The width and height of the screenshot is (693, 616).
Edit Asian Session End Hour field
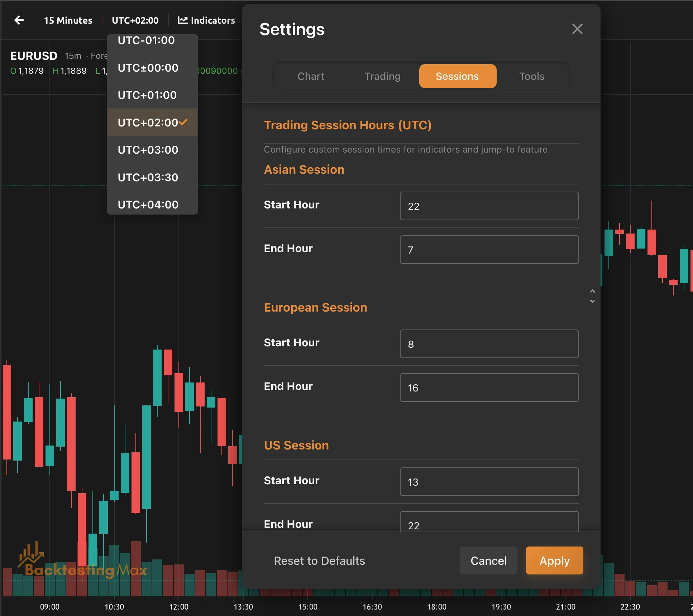tap(489, 250)
